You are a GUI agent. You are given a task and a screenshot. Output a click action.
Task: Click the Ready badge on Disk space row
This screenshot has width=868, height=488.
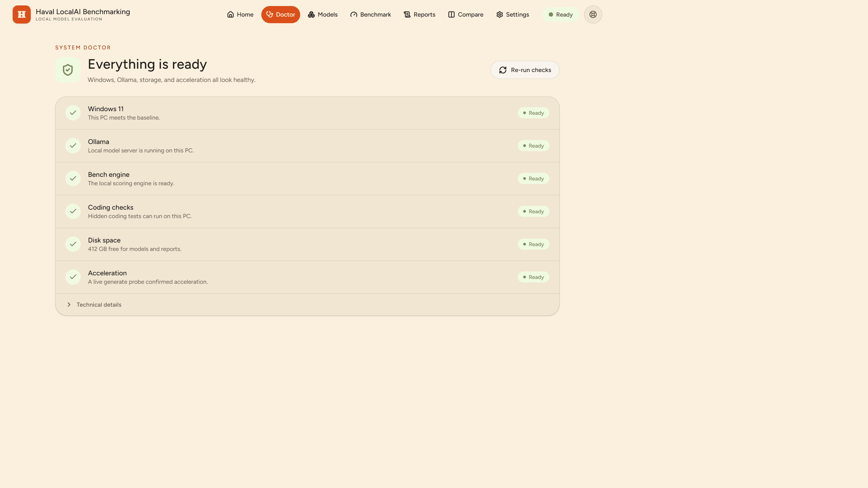click(533, 244)
